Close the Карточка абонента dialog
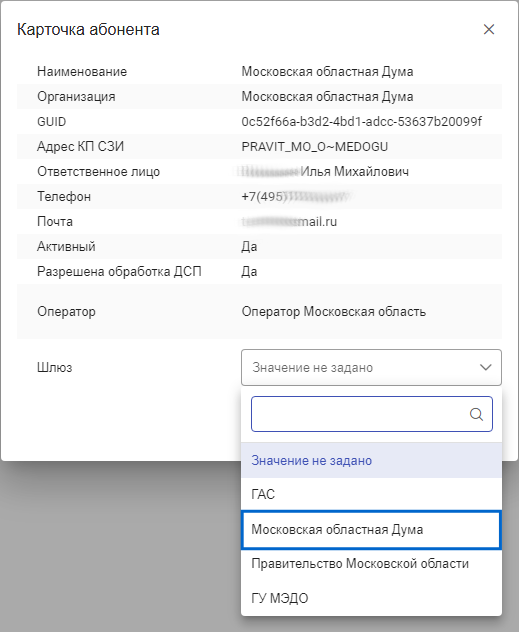Viewport: 519px width, 632px height. [x=489, y=29]
